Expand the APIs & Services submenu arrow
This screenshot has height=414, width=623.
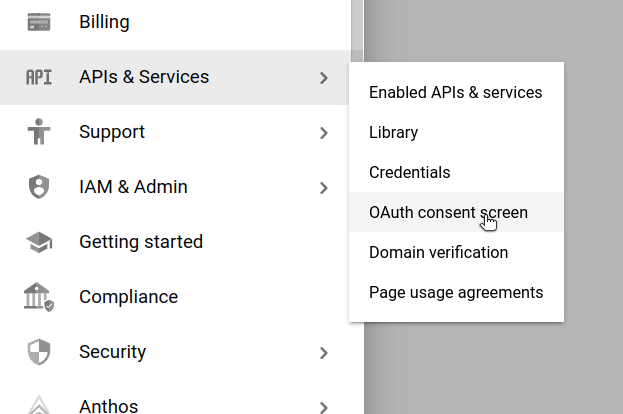[323, 77]
